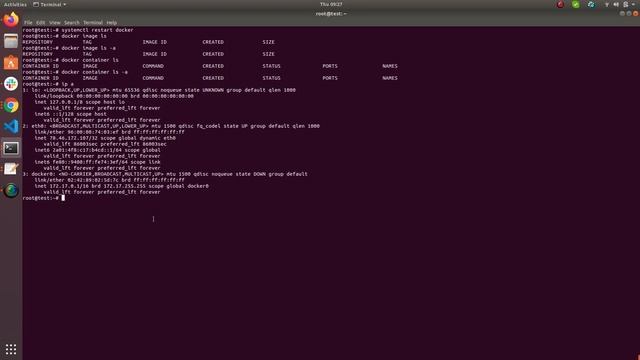Open the Terminal app menu dropdown

tap(50, 4)
